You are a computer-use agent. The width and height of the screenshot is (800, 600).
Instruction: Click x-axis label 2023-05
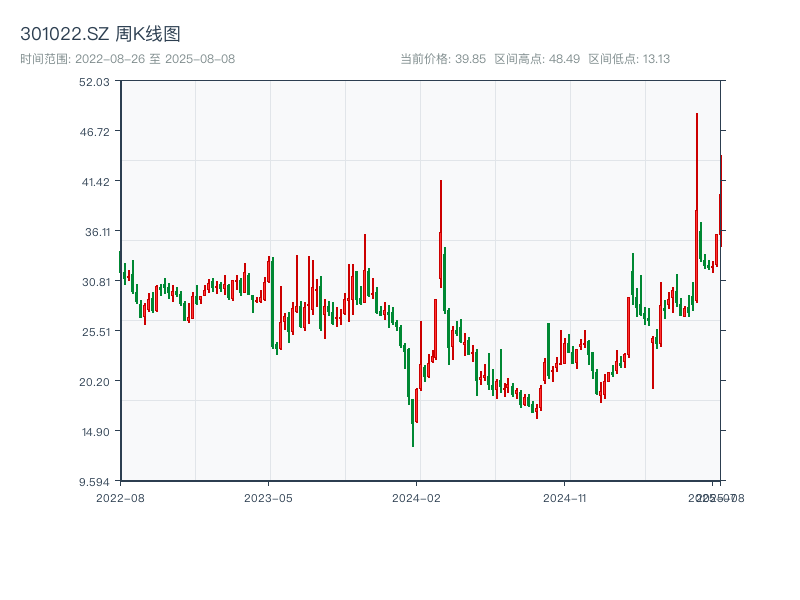268,498
